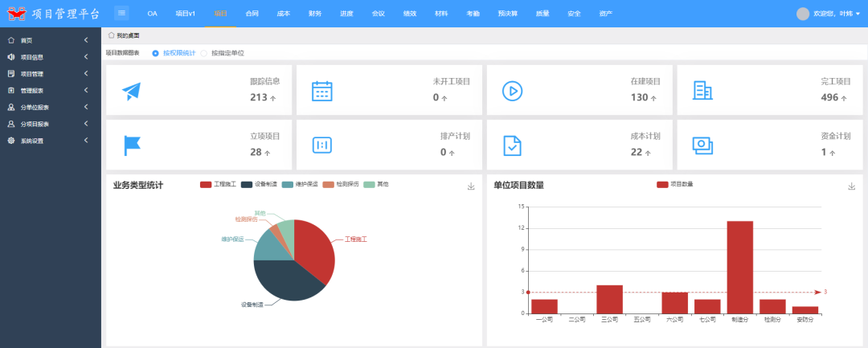The width and height of the screenshot is (868, 348).
Task: Toggle the 工程施工 red legend swatch
Action: 206,185
